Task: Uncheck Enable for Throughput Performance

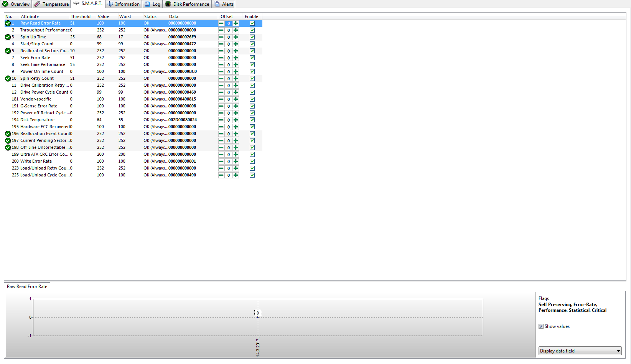Action: pos(252,30)
